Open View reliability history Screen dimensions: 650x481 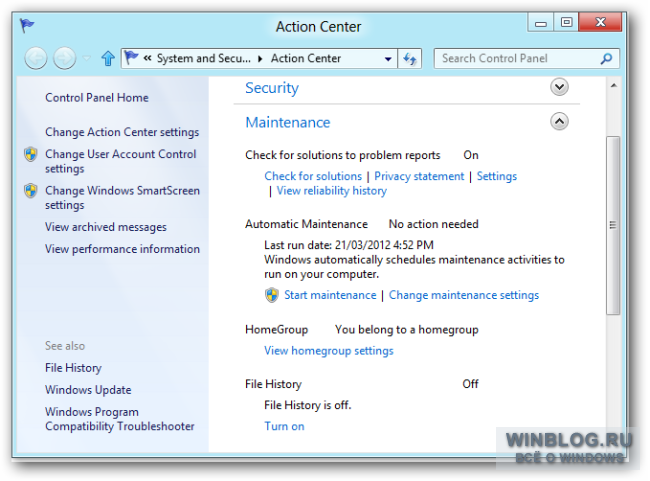332,191
